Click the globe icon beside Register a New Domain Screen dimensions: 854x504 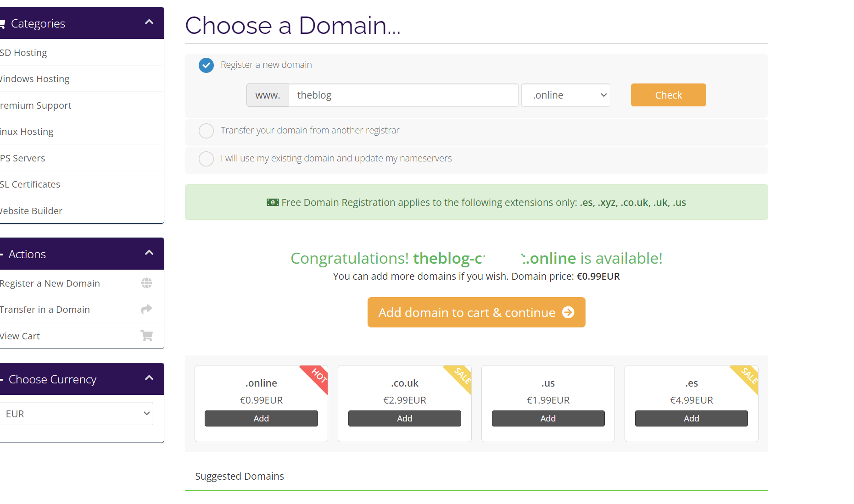147,283
